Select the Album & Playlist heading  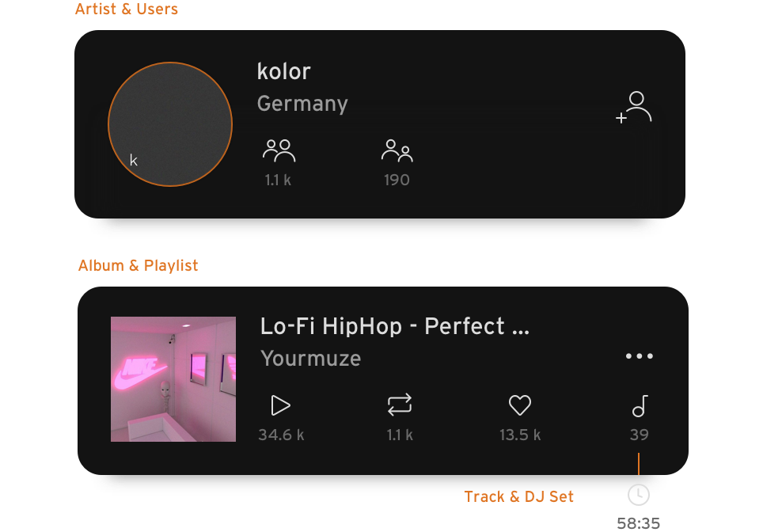tap(139, 265)
